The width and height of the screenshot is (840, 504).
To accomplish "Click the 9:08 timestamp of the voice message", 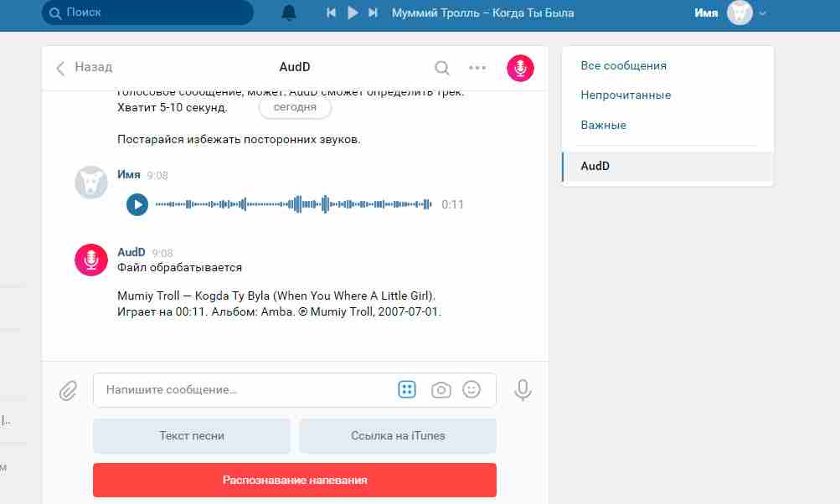I will [x=157, y=176].
